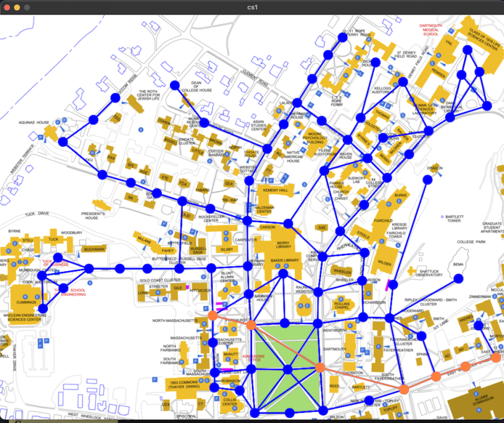Click the vertex at Dick's House
The image size is (504, 423).
point(375,62)
